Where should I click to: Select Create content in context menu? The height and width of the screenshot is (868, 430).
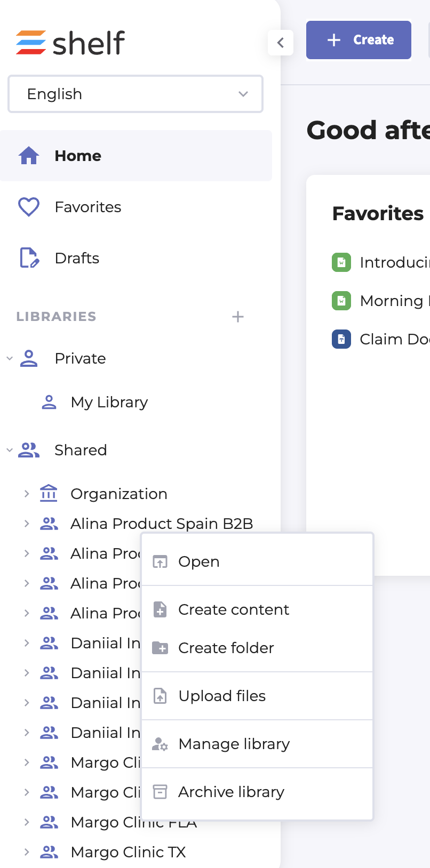point(234,609)
